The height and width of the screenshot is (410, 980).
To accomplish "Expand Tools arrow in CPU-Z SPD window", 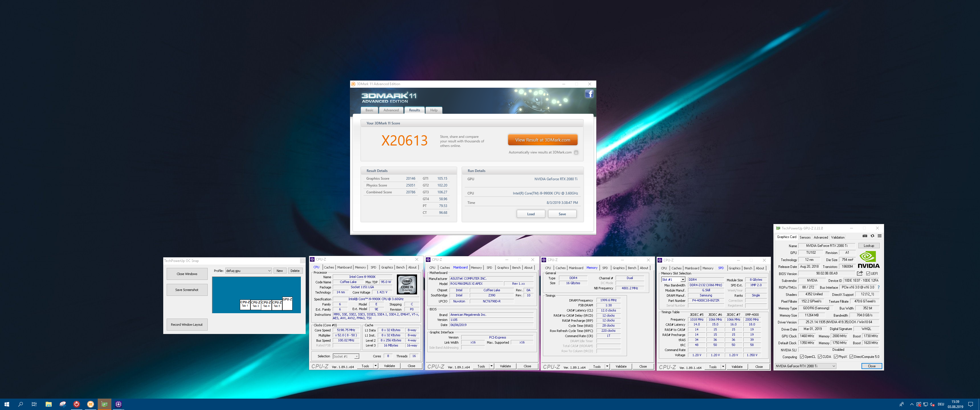I will pos(723,367).
